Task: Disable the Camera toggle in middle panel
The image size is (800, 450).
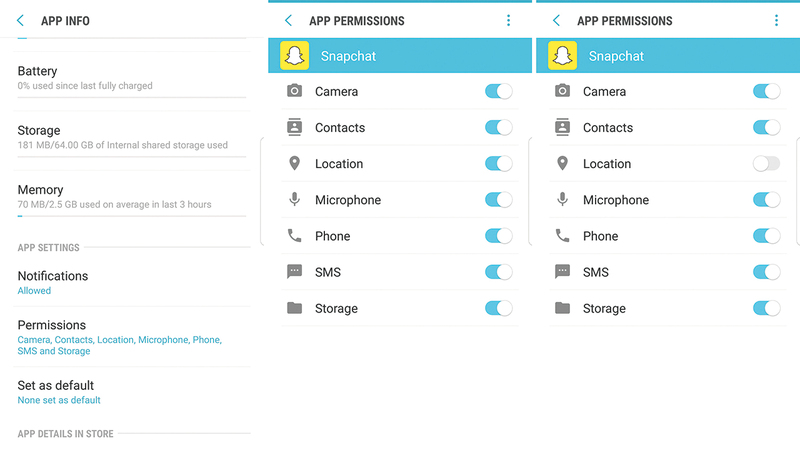Action: point(498,92)
